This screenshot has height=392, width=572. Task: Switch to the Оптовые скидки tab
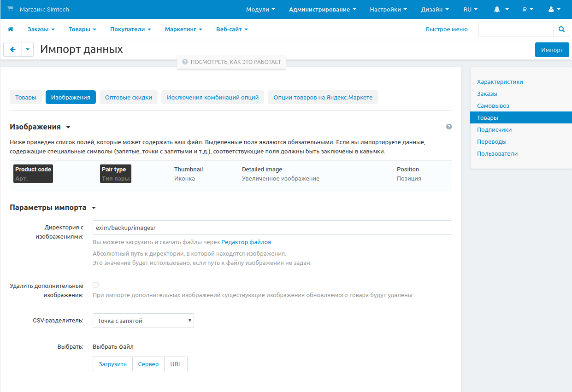point(129,97)
